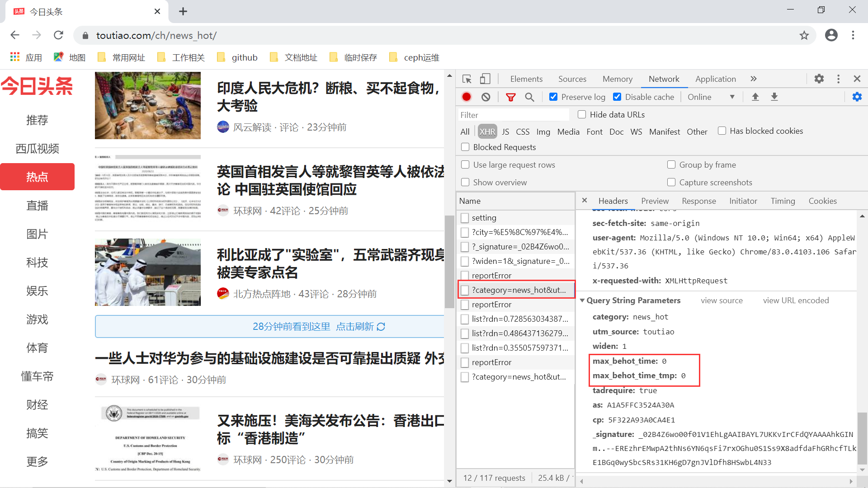Open the 常用网址 bookmark folder
The width and height of the screenshot is (868, 488).
tap(122, 57)
